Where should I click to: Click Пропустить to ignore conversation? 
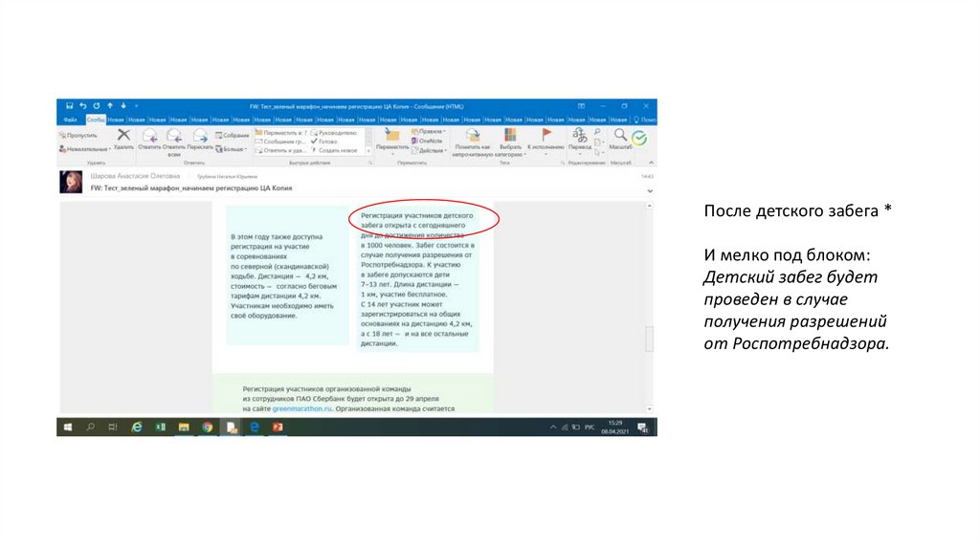point(78,136)
